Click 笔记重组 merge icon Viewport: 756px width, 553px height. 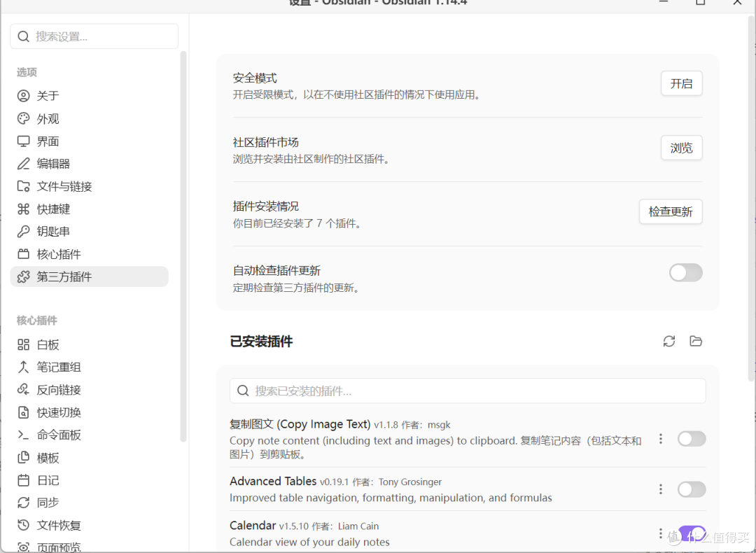click(23, 367)
